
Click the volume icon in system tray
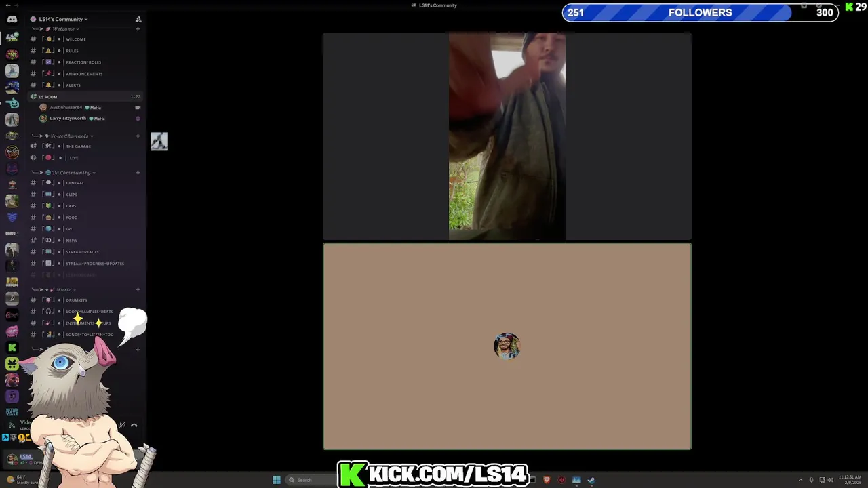coord(830,480)
